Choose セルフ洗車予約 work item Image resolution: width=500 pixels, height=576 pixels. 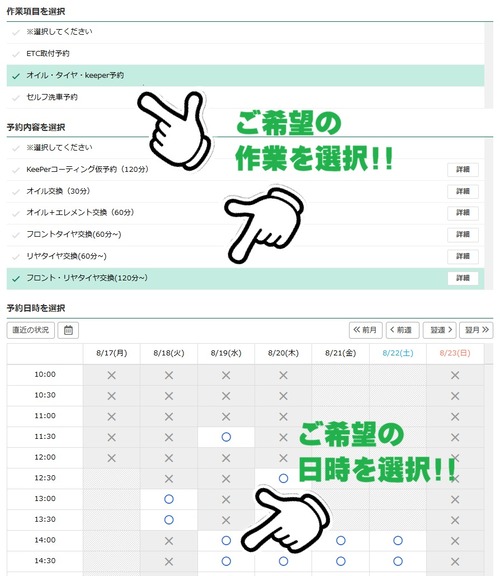[245, 97]
